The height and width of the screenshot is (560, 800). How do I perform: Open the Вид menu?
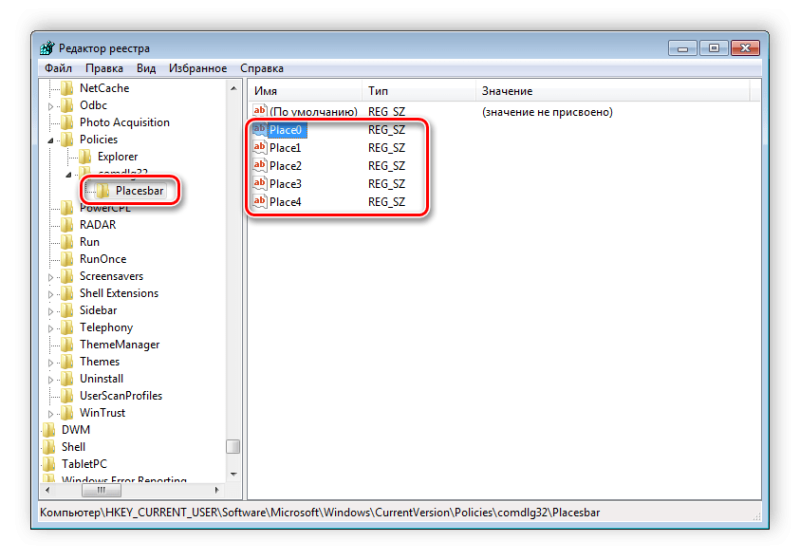(146, 68)
